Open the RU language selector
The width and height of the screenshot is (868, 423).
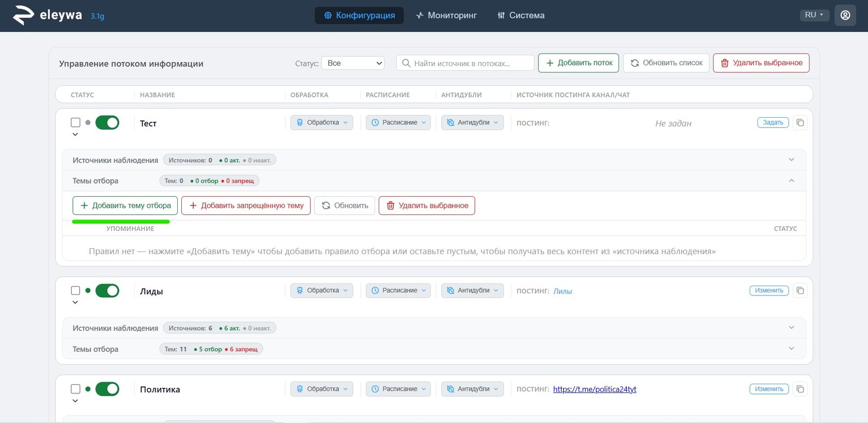(814, 15)
